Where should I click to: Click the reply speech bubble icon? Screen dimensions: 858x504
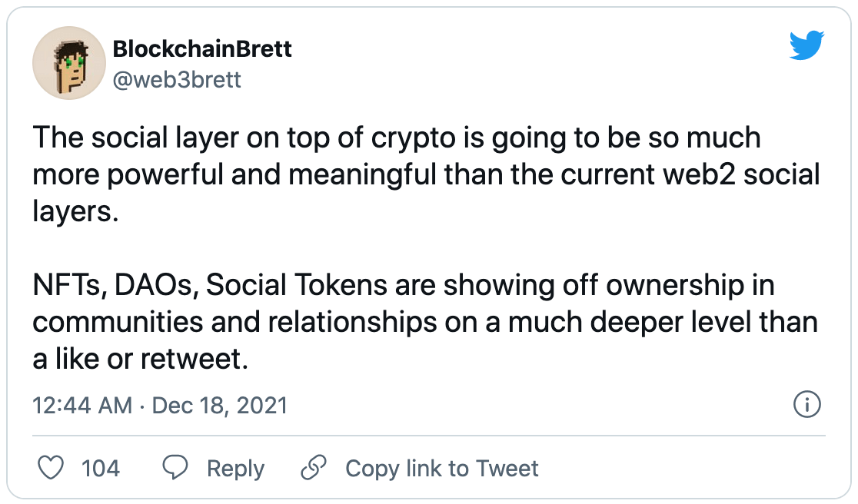[176, 468]
